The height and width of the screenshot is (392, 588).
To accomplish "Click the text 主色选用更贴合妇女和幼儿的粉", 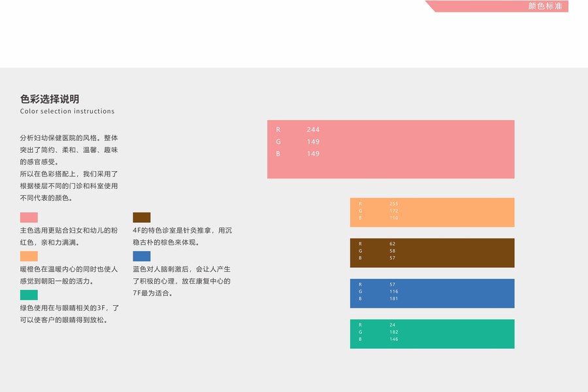I will (x=69, y=231).
